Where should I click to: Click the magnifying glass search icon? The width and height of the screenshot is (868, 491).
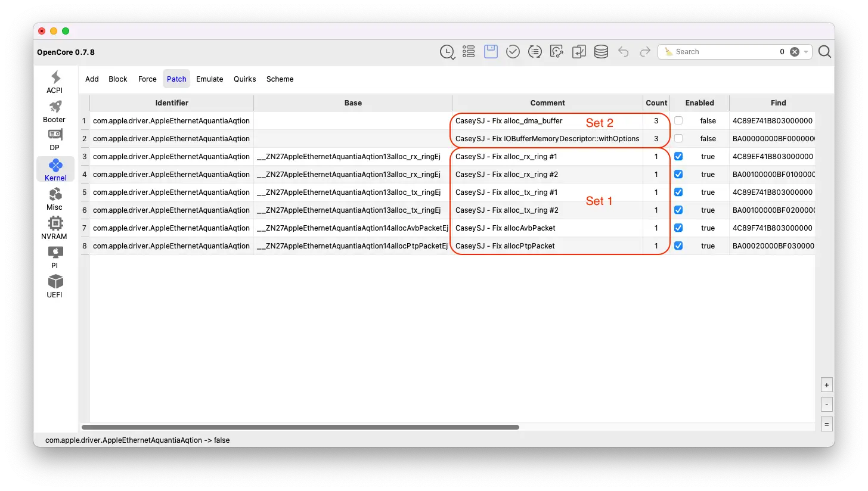824,52
